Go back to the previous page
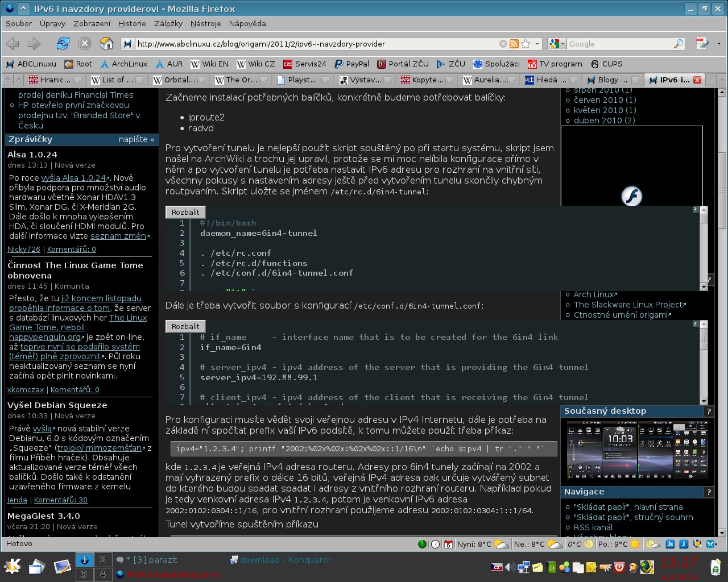Screen dimensions: 728x582 [13, 44]
